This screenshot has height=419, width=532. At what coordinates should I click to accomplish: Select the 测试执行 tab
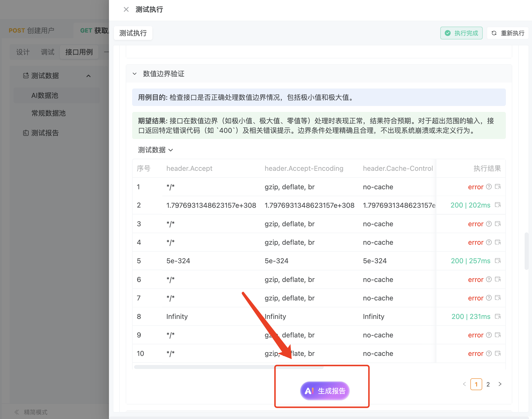click(133, 33)
